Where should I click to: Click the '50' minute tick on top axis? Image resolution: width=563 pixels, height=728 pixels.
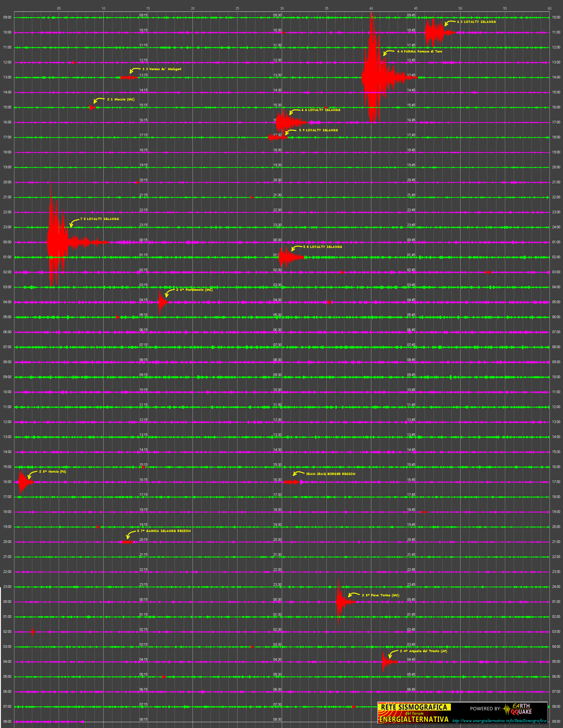click(460, 8)
